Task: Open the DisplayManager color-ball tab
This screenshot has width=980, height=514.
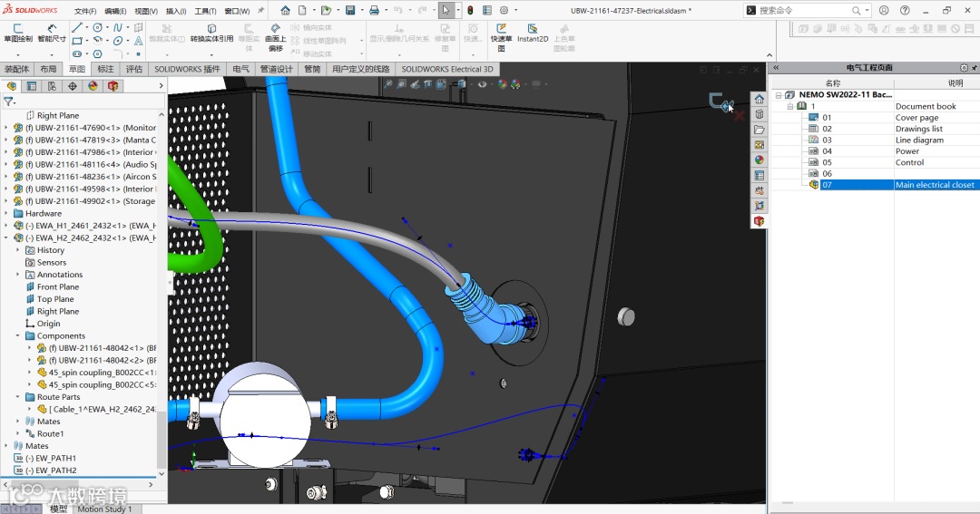Action: [93, 86]
